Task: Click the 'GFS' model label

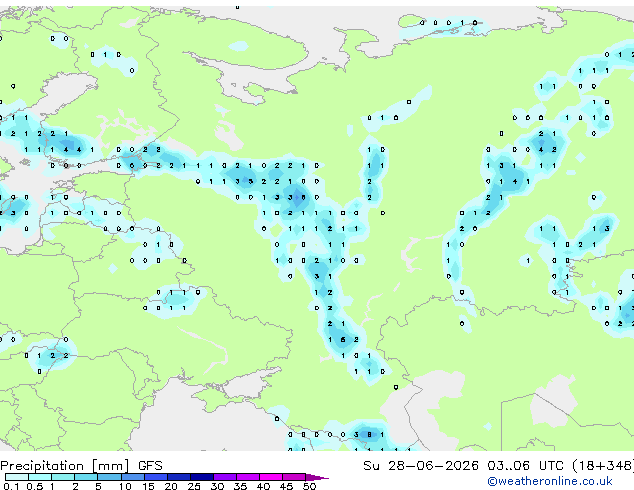Action: click(x=150, y=466)
